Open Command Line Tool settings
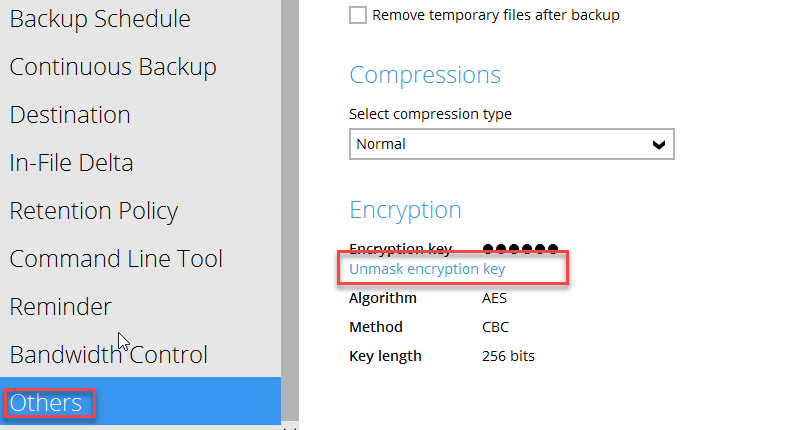The height and width of the screenshot is (430, 799). click(x=116, y=259)
